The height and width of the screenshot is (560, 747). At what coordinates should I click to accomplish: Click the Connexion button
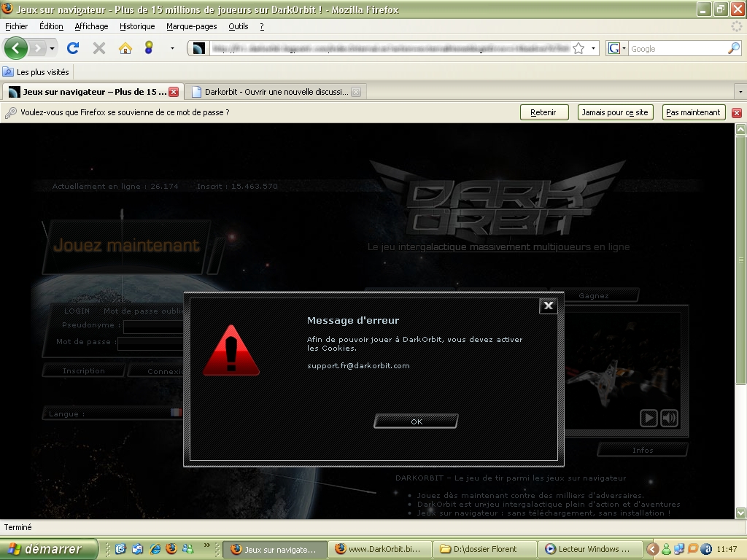156,371
